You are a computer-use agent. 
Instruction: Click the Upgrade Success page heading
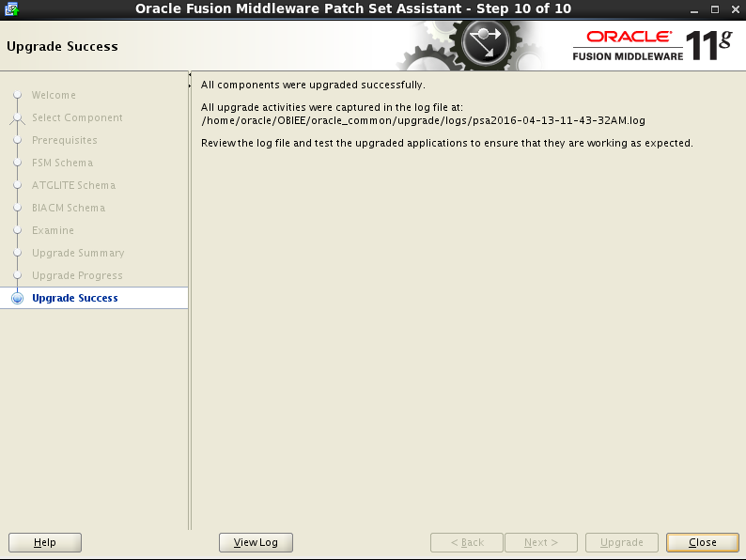point(62,47)
